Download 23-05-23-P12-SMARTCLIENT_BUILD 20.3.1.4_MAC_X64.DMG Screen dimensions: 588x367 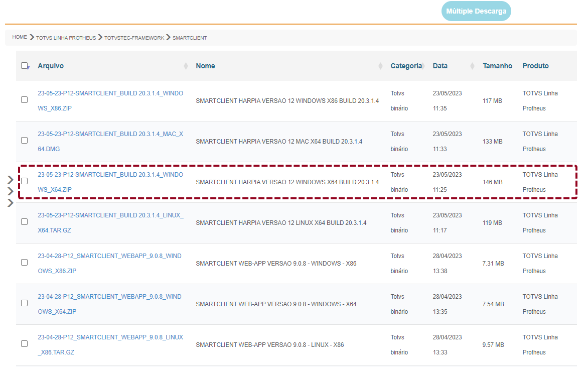point(110,142)
